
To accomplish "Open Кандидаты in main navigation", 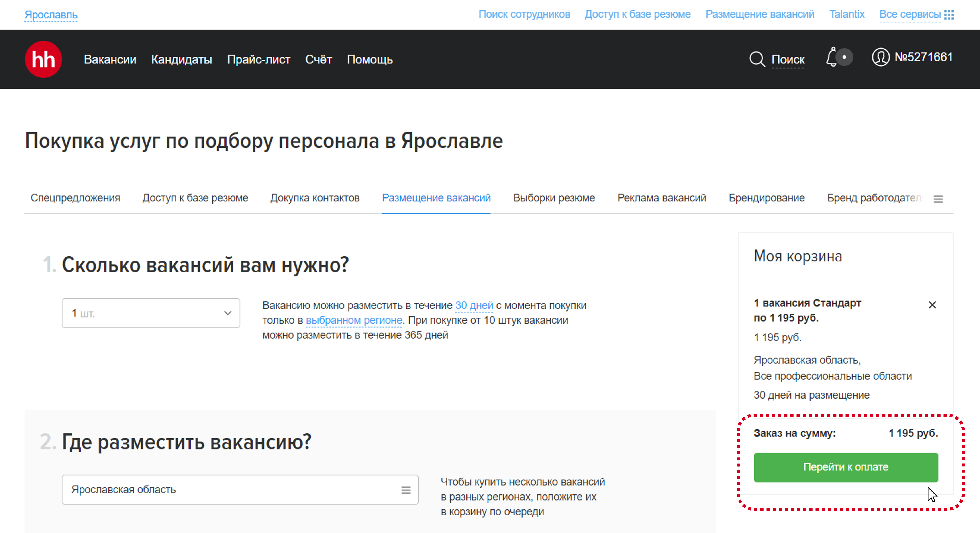I will point(182,60).
